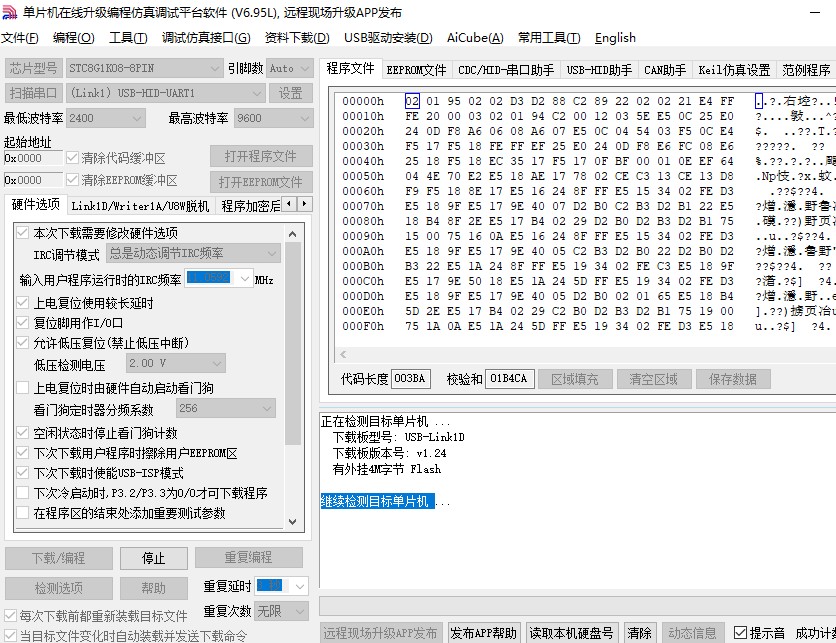Click highlighted 继续检测目标单片机 log line
Image resolution: width=836 pixels, height=643 pixels.
pyautogui.click(x=377, y=501)
